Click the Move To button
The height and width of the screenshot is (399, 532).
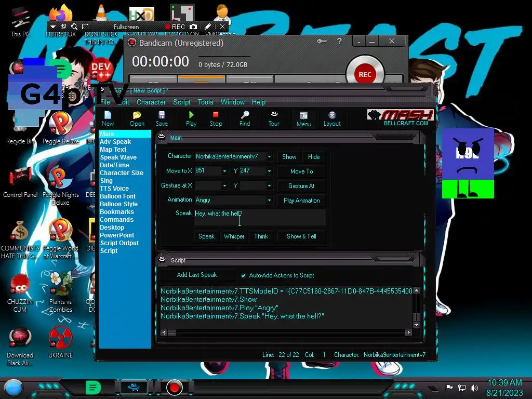pyautogui.click(x=302, y=171)
